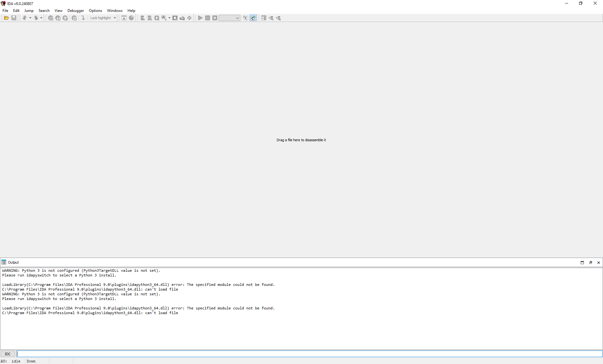
Task: Click the first window-open toolbar icon
Action: pos(143,18)
